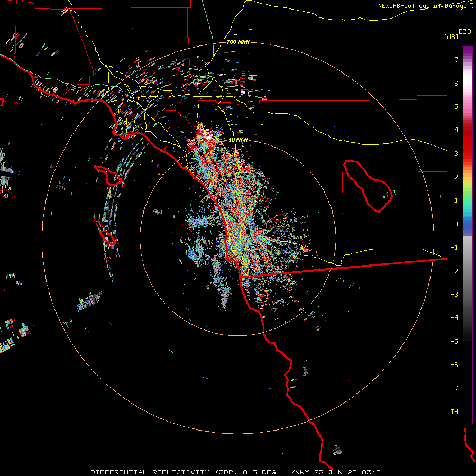The width and height of the screenshot is (476, 476).
Task: Click the DZD product label above the color bar
Action: [465, 32]
